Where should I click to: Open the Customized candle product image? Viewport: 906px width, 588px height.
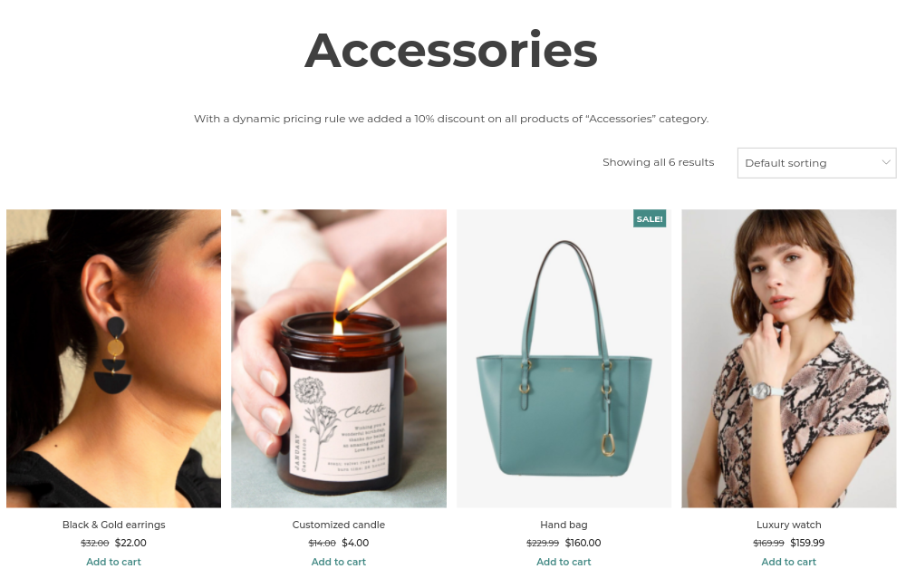[x=339, y=359]
